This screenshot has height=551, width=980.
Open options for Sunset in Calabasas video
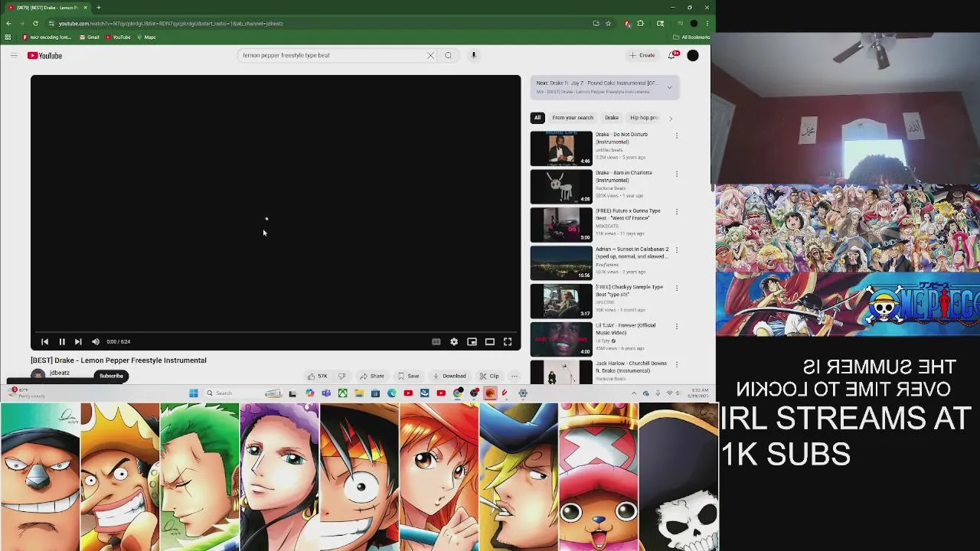677,250
